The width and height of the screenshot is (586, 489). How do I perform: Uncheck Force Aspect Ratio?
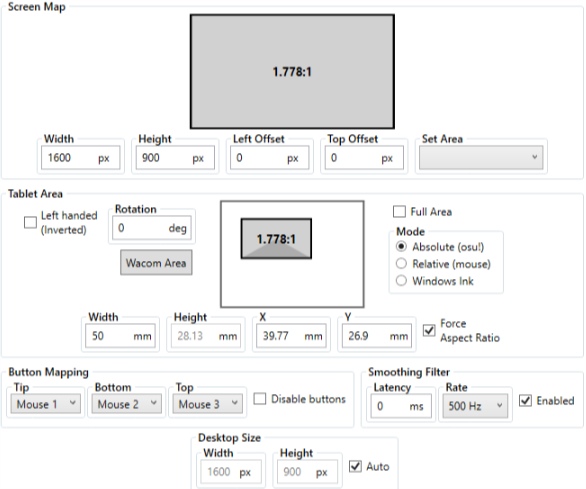[x=429, y=330]
